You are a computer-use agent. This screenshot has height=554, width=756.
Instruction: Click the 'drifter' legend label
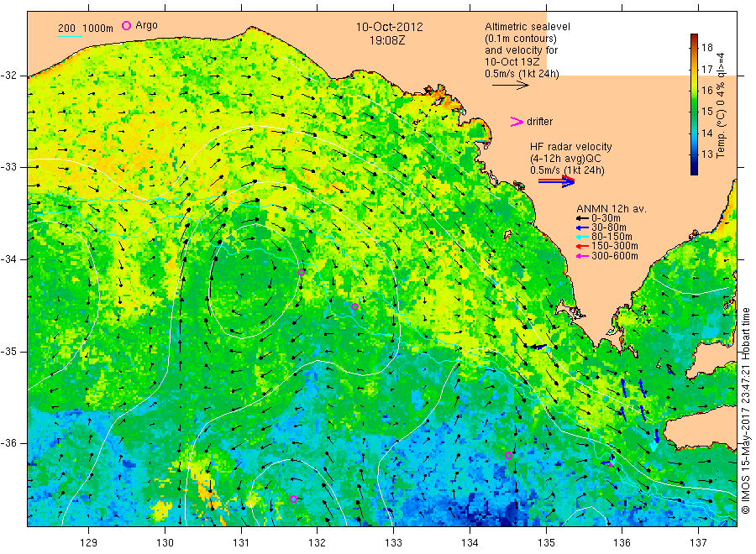539,122
